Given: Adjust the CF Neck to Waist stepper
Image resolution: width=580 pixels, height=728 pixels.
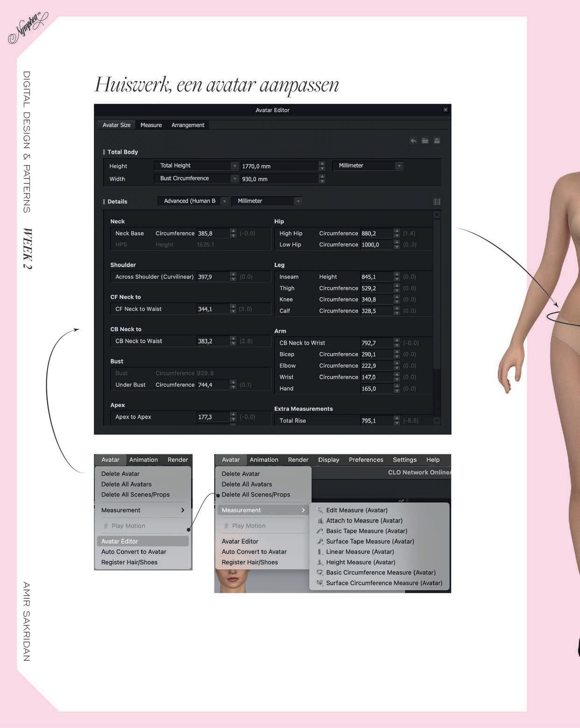Looking at the screenshot, I should pyautogui.click(x=233, y=309).
